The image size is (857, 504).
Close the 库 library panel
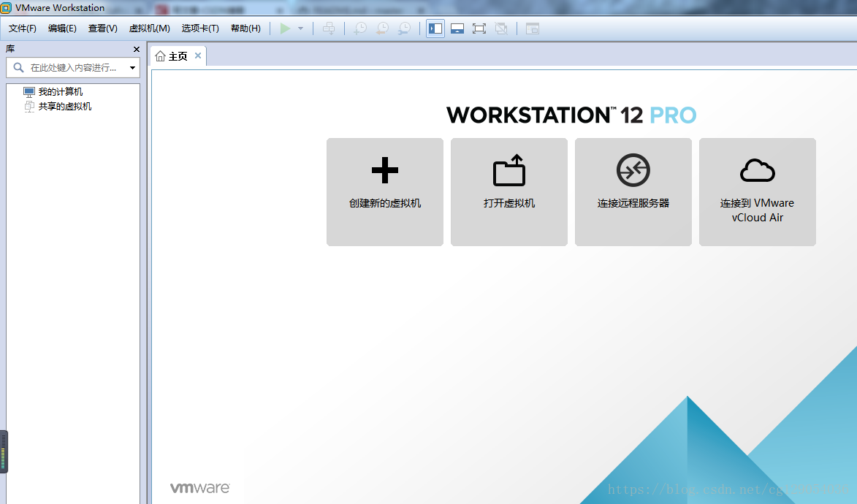(x=137, y=49)
